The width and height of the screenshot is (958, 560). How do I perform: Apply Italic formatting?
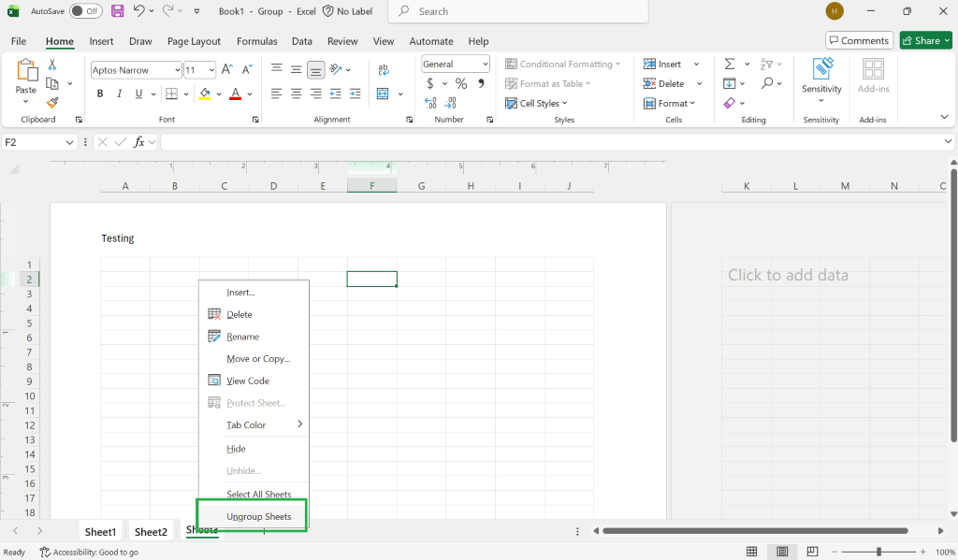120,93
